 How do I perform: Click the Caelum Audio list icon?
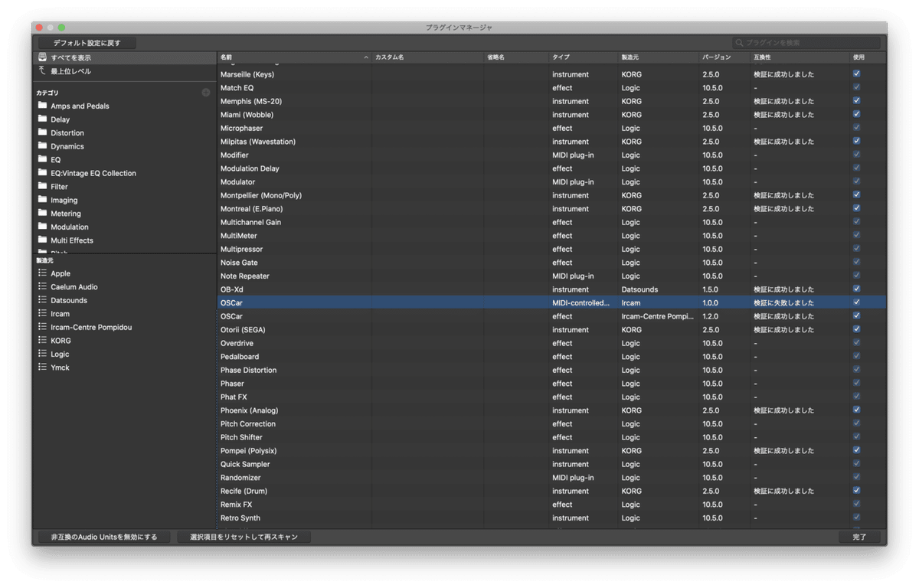click(43, 286)
